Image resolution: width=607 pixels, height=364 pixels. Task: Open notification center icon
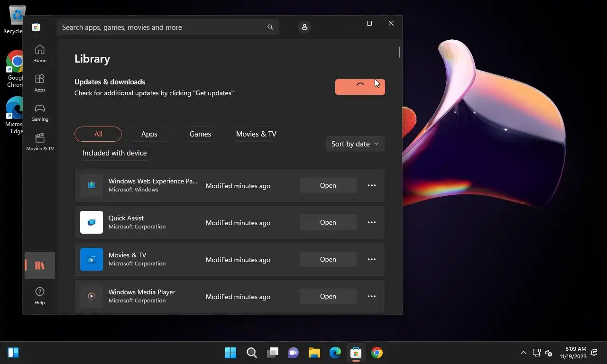pos(594,353)
